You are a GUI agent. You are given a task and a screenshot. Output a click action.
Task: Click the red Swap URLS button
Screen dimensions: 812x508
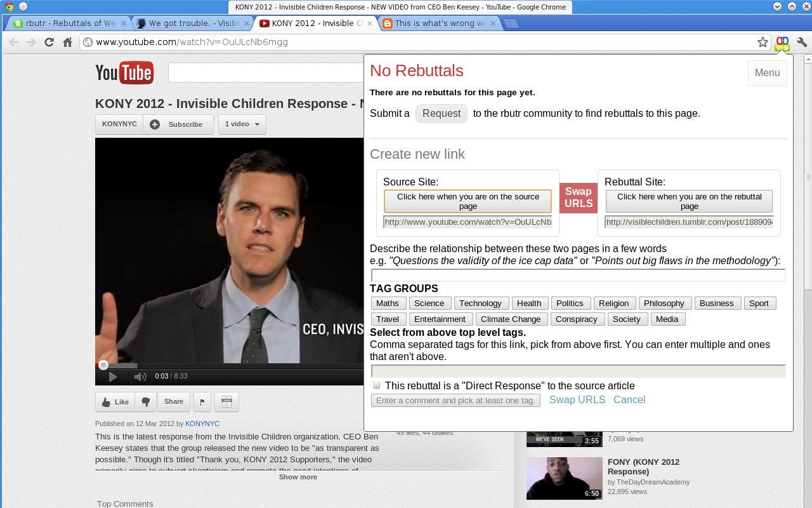tap(579, 197)
